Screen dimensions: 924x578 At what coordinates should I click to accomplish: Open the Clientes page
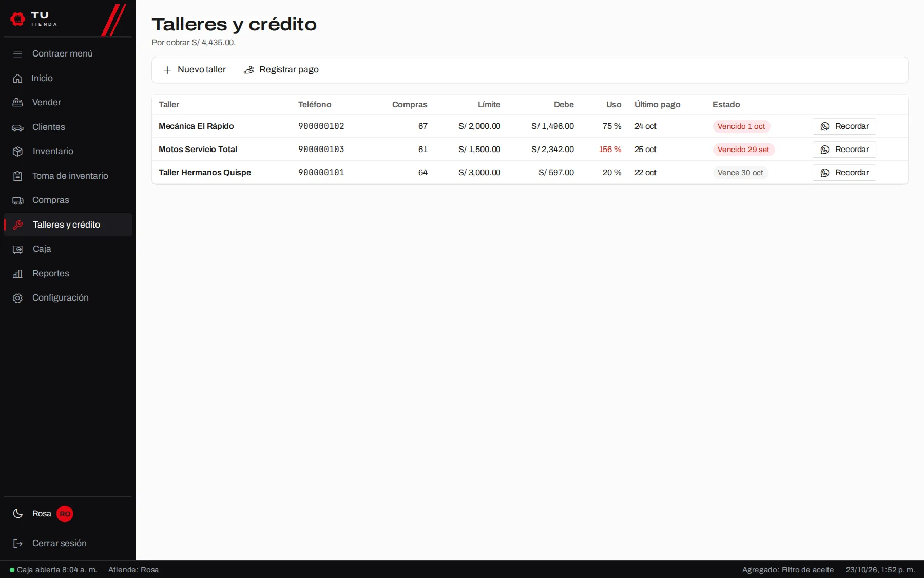[68, 127]
